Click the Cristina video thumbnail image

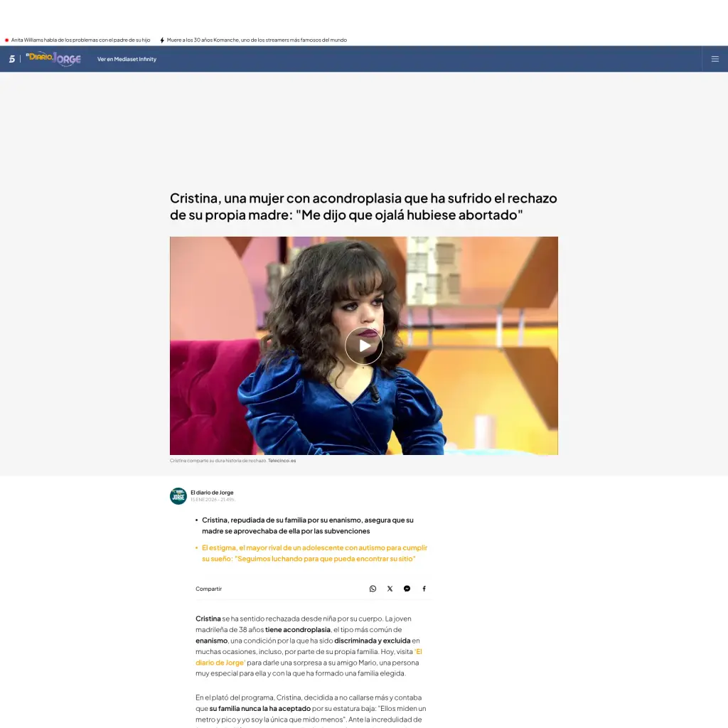364,346
